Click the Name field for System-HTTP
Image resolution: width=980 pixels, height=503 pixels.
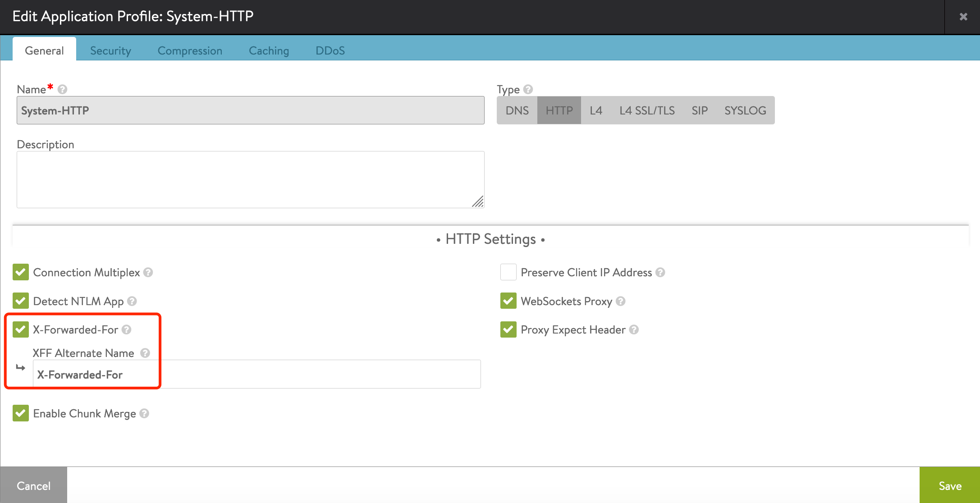[x=249, y=110]
